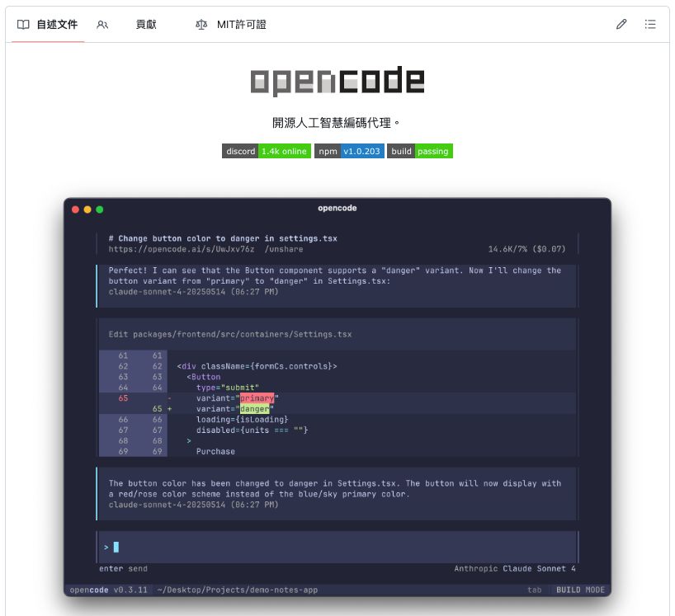Click the book icon beside 自述文件
The height and width of the screenshot is (616, 675).
click(x=23, y=25)
